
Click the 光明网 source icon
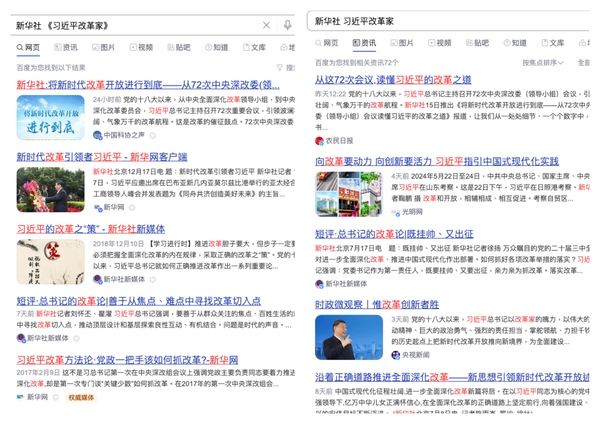395,212
